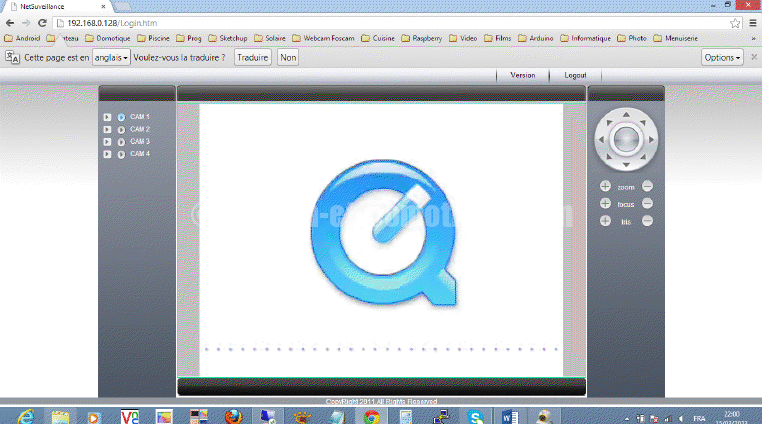The height and width of the screenshot is (424, 763).
Task: Click Non to decline translation
Action: click(288, 57)
